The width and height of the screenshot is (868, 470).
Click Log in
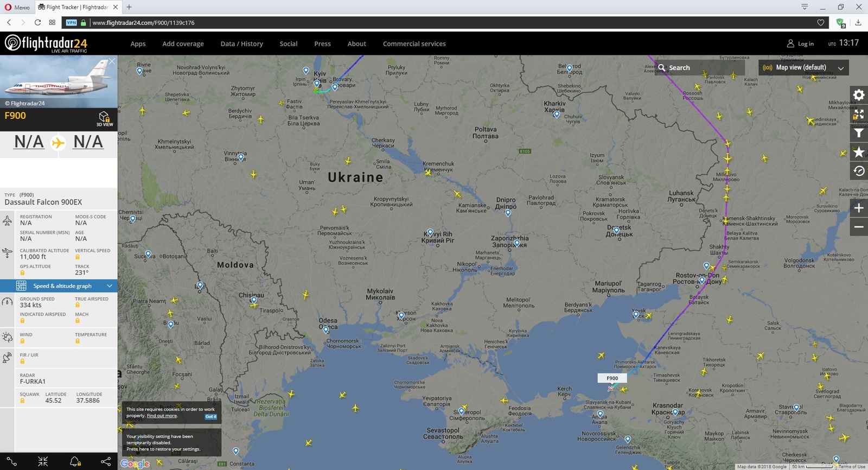pos(800,44)
